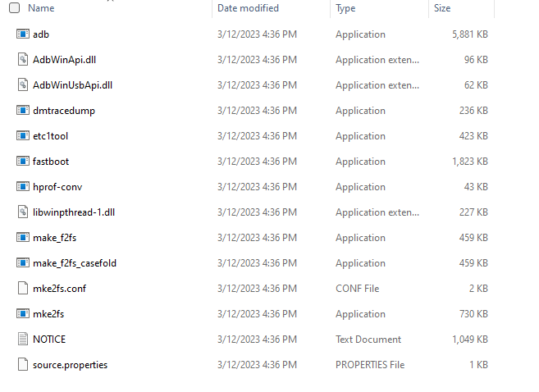
Task: Select the make_f2fs_casefold file name
Action: point(75,263)
